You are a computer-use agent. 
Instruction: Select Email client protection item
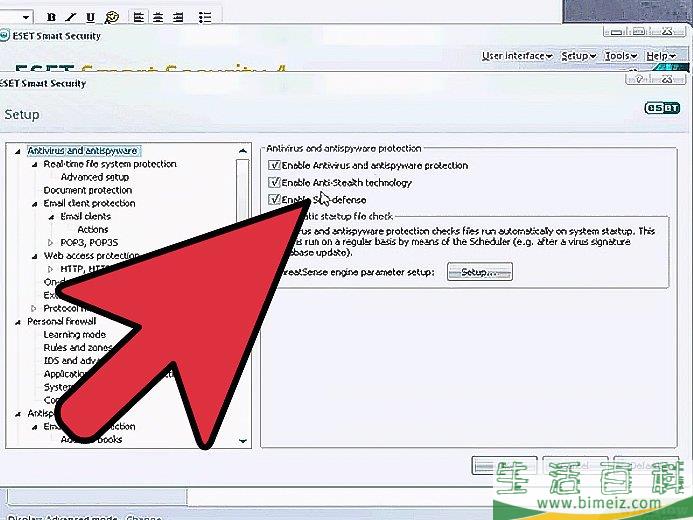(89, 203)
